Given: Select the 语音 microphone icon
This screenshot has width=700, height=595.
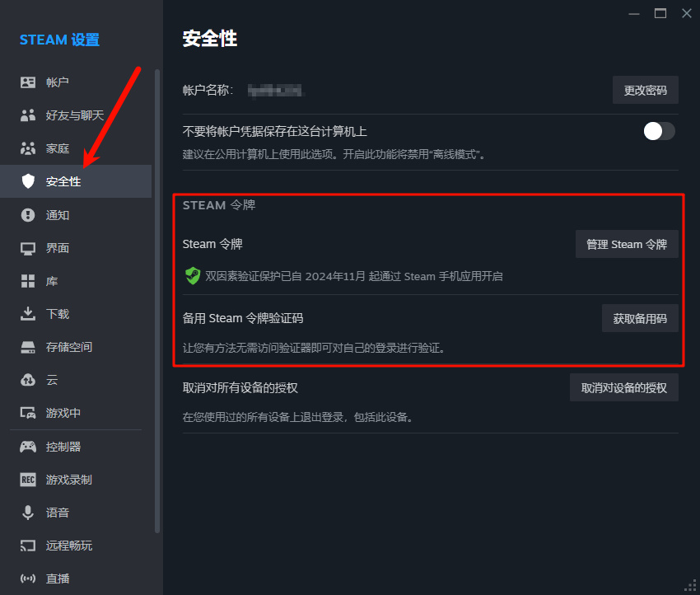Looking at the screenshot, I should coord(28,513).
